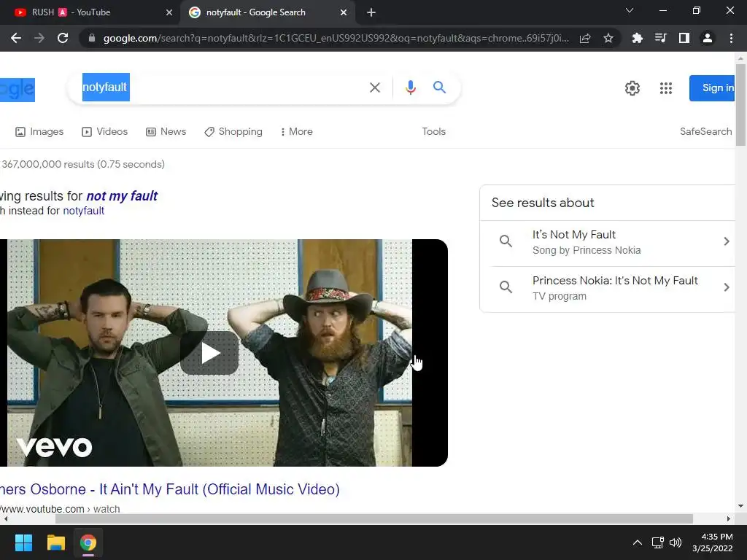
Task: Open the Google apps grid
Action: pos(665,88)
